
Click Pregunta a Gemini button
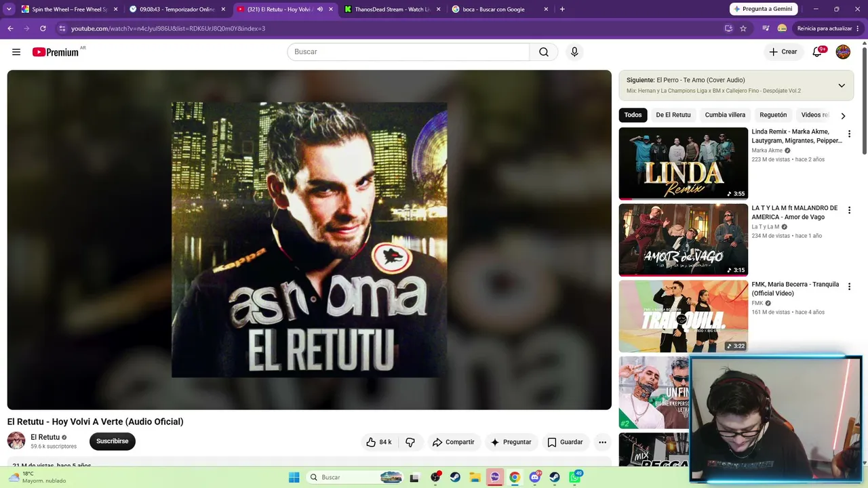click(x=764, y=9)
